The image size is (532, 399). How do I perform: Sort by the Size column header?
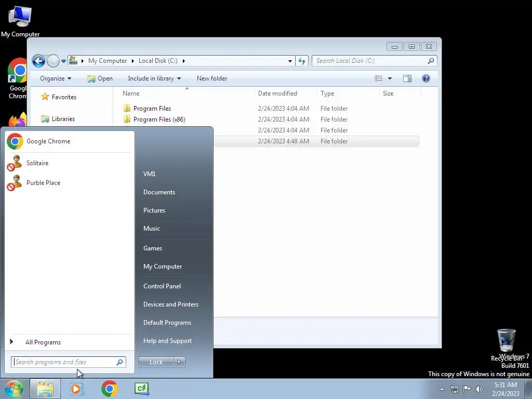400,94
